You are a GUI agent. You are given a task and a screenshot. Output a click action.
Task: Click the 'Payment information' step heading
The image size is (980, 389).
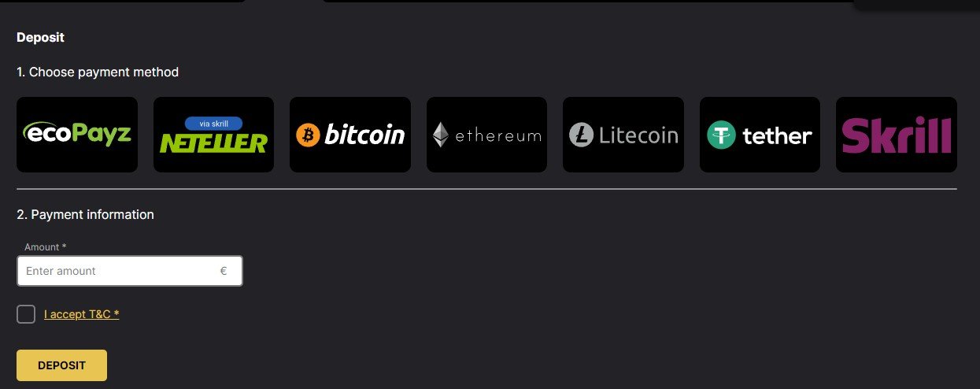[x=85, y=214]
